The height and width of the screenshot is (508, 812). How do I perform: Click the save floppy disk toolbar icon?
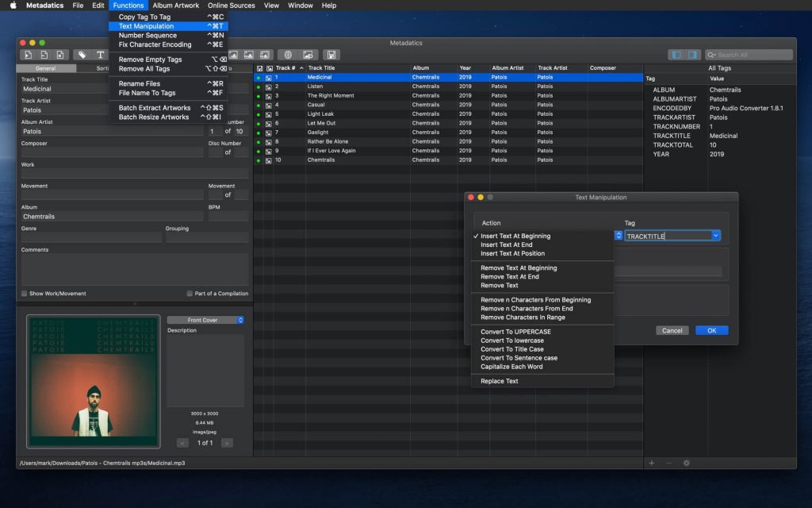pos(331,55)
